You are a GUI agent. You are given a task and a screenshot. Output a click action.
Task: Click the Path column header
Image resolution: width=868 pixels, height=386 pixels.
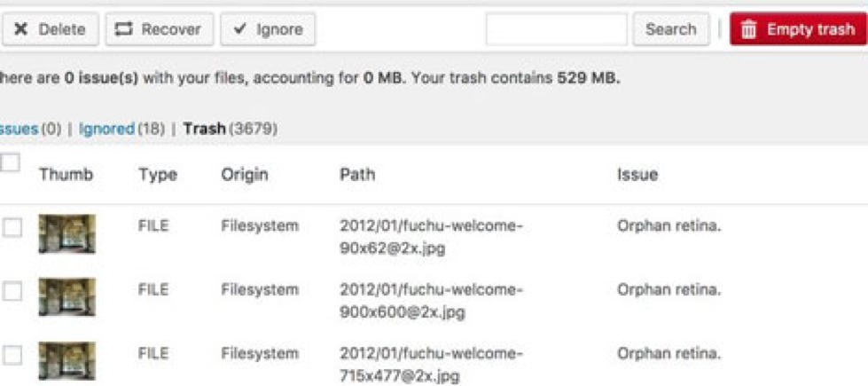pyautogui.click(x=357, y=175)
